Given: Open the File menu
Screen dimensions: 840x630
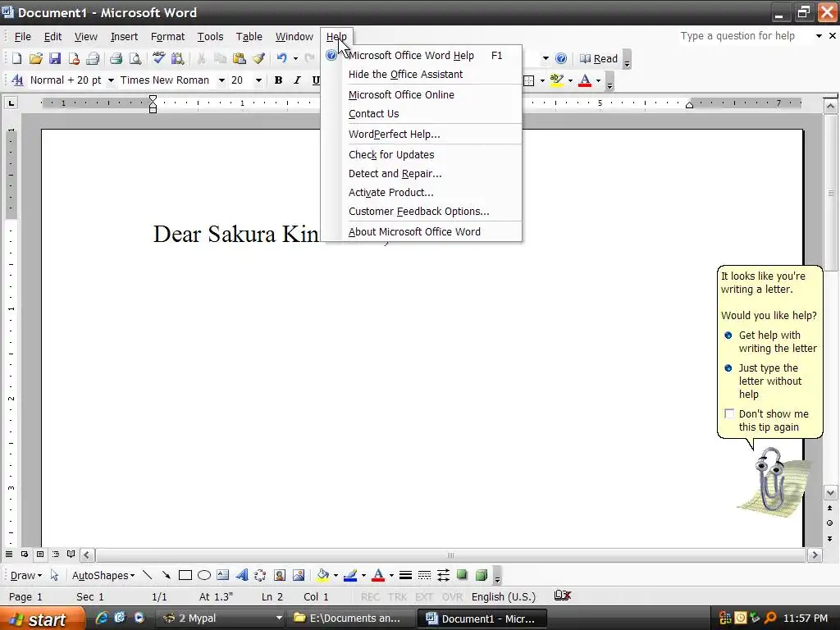Looking at the screenshot, I should coord(22,36).
